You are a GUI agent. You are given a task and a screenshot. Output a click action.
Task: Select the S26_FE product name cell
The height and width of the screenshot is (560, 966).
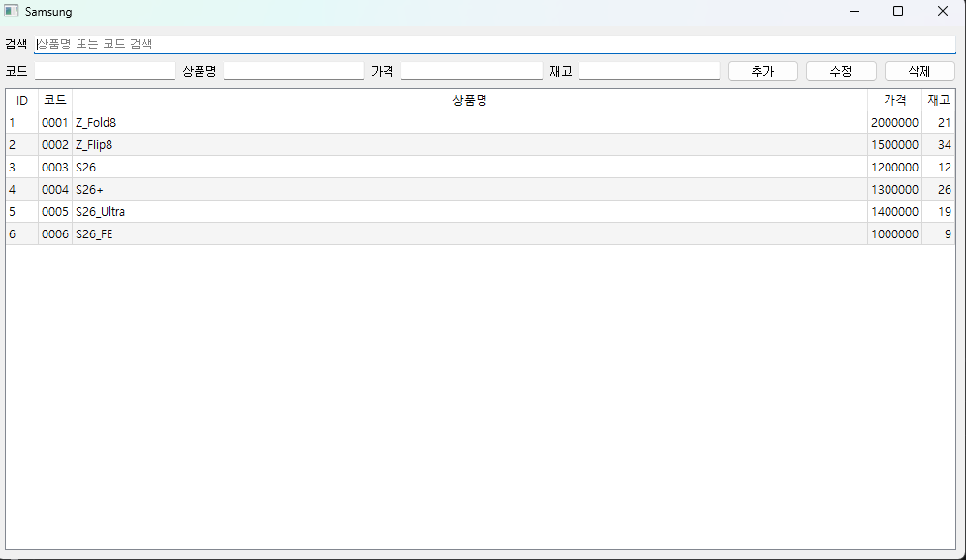tap(470, 234)
